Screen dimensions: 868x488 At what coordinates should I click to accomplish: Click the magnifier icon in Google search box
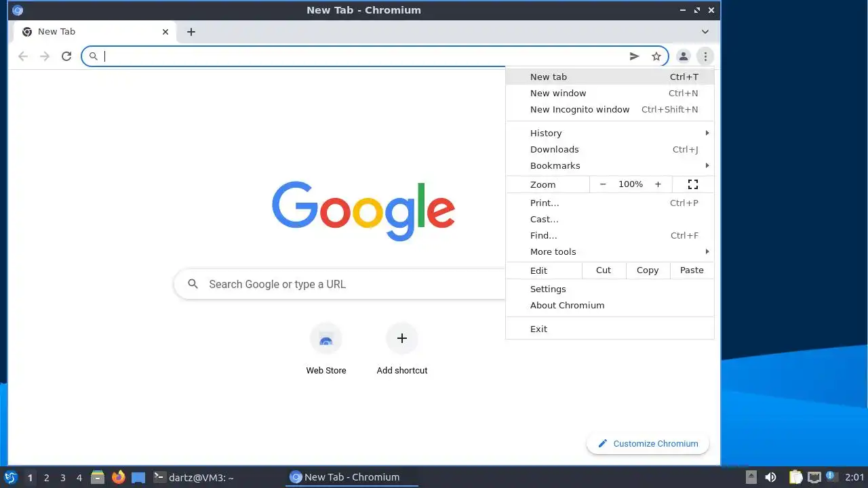coord(193,284)
